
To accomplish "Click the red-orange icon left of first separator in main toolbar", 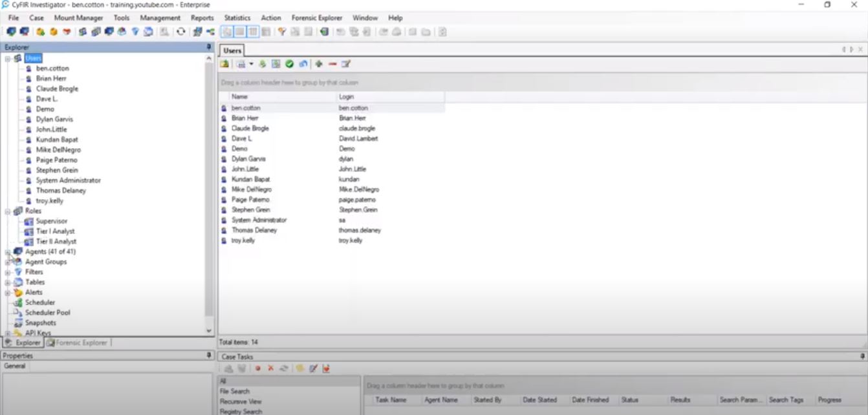I will pos(67,31).
